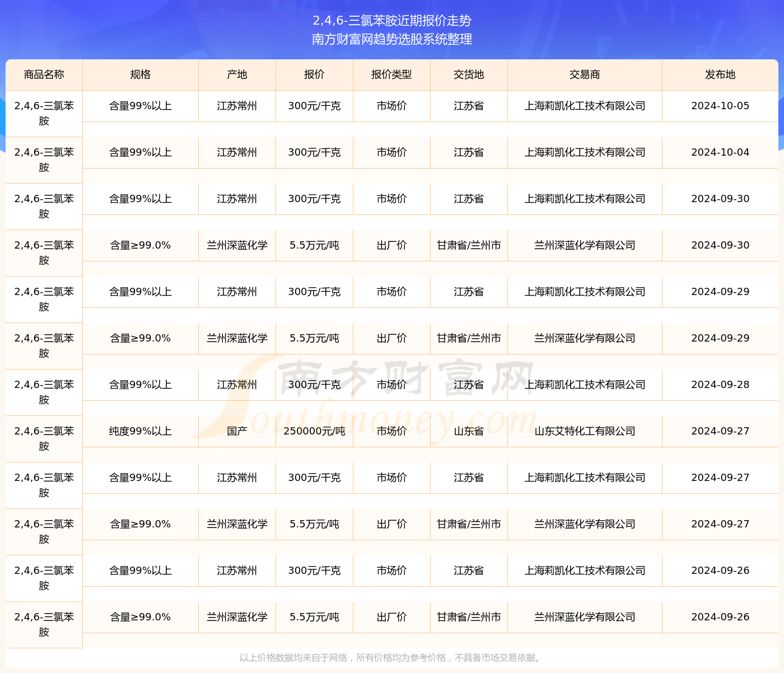Click 5.5万元/吨 in the 2024-09-26 row
This screenshot has width=784, height=673.
pyautogui.click(x=315, y=617)
